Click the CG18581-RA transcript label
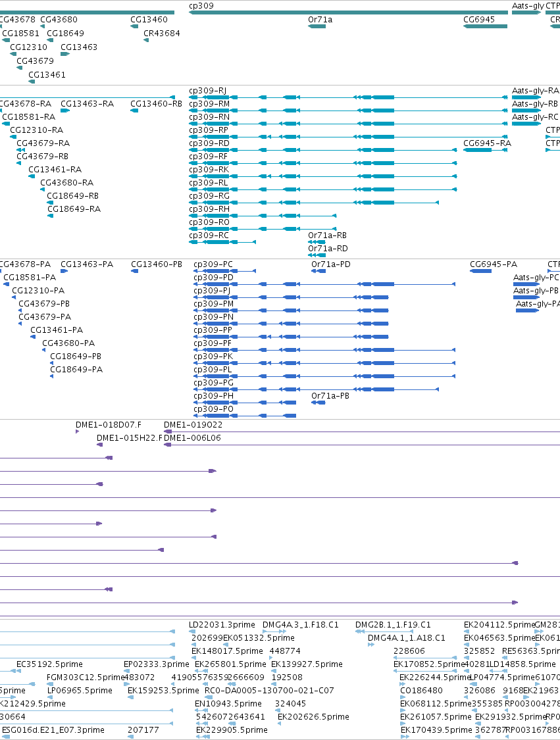560x740 pixels. point(28,117)
